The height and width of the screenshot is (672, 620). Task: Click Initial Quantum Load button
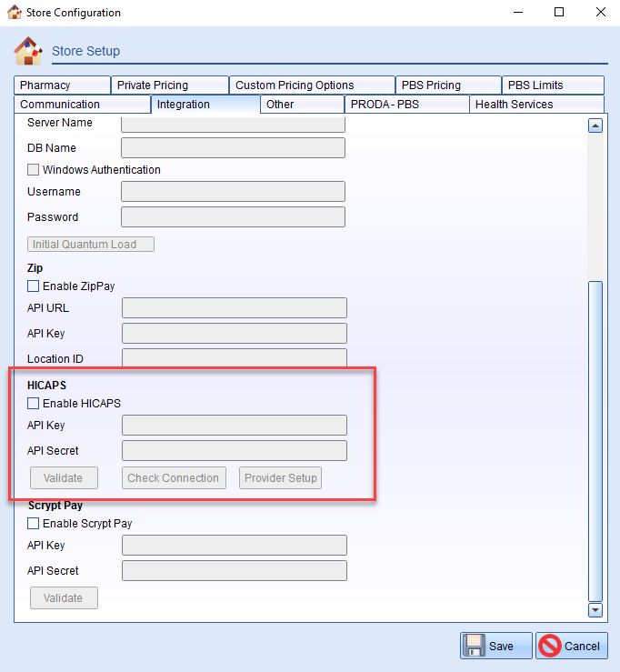[91, 245]
